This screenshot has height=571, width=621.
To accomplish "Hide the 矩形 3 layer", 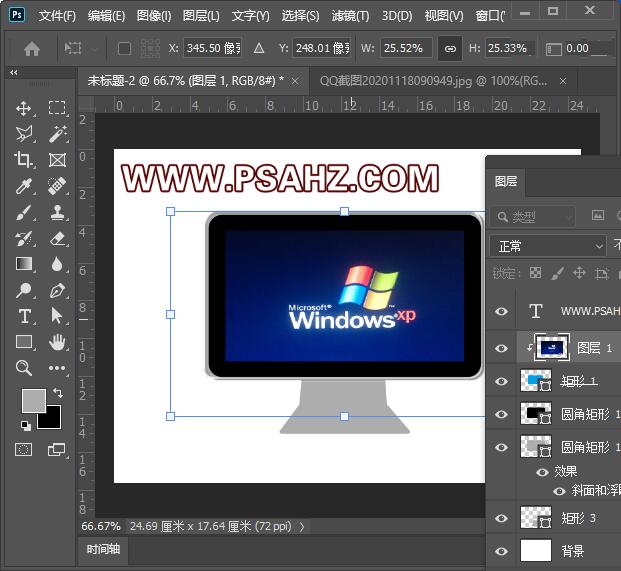I will [x=501, y=518].
